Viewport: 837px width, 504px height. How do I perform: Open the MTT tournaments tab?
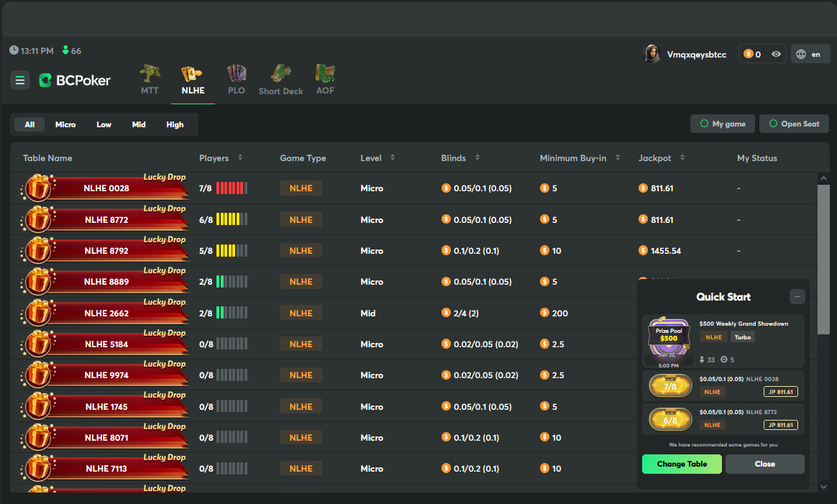[150, 80]
